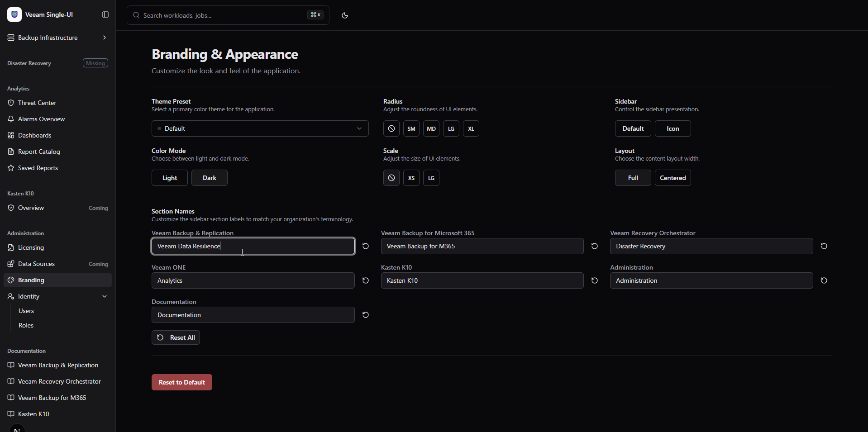This screenshot has width=868, height=432.
Task: Switch color mode to Light
Action: click(170, 178)
